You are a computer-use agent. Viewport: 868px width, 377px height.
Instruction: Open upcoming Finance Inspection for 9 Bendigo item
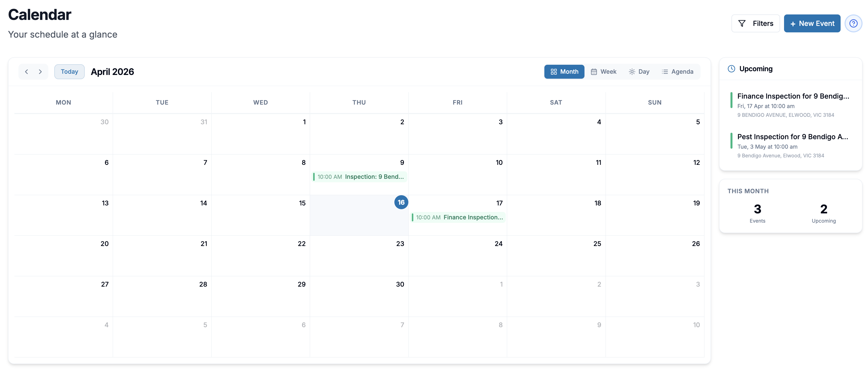790,105
